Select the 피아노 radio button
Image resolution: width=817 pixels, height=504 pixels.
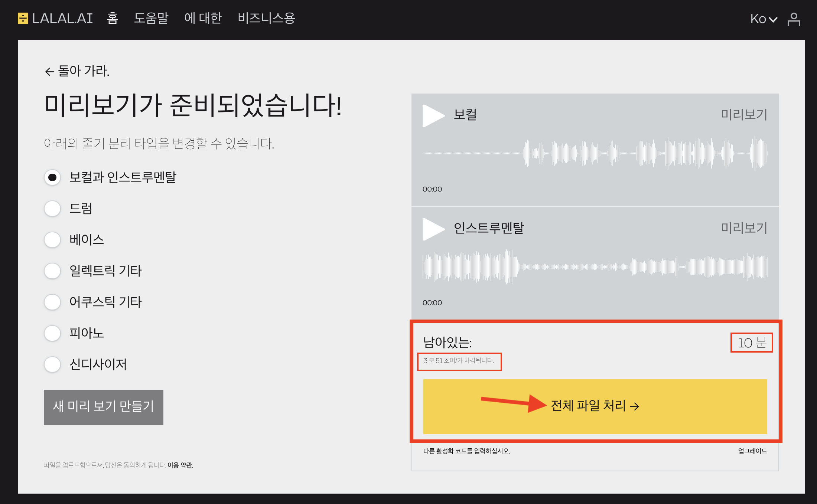(x=52, y=333)
